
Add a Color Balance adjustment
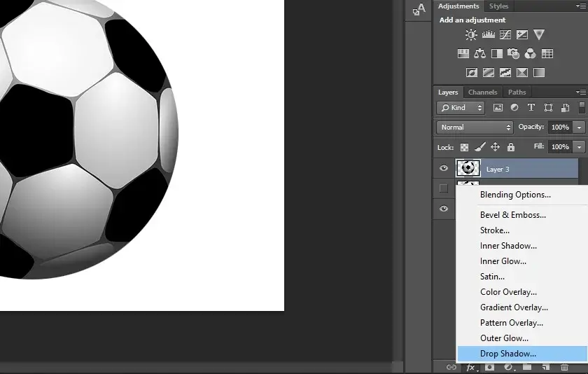click(x=479, y=54)
